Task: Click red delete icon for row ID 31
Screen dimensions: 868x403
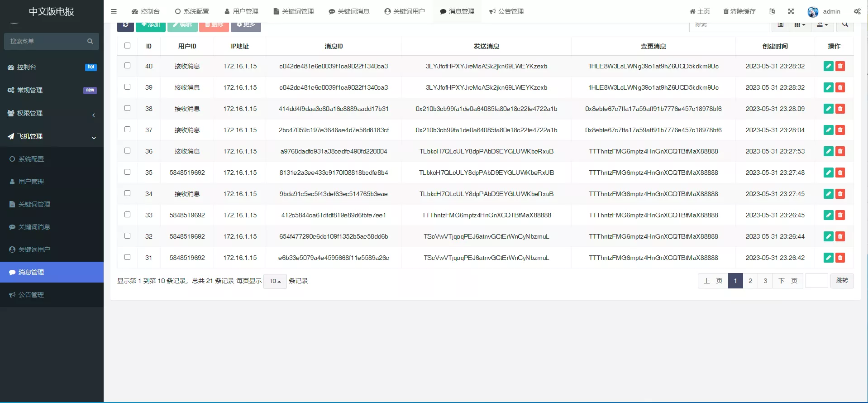Action: click(840, 258)
